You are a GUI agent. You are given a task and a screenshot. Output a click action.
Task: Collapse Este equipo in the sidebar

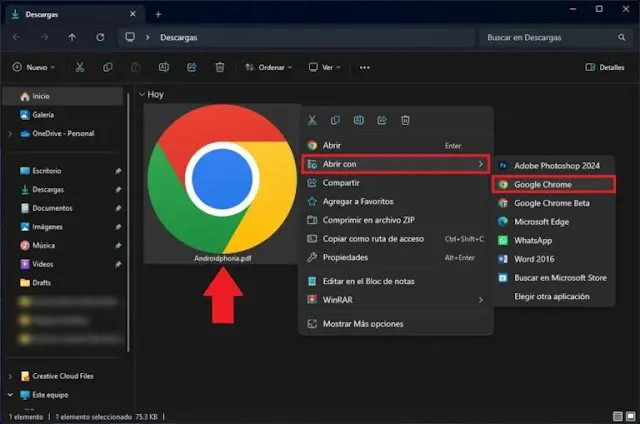(10, 395)
